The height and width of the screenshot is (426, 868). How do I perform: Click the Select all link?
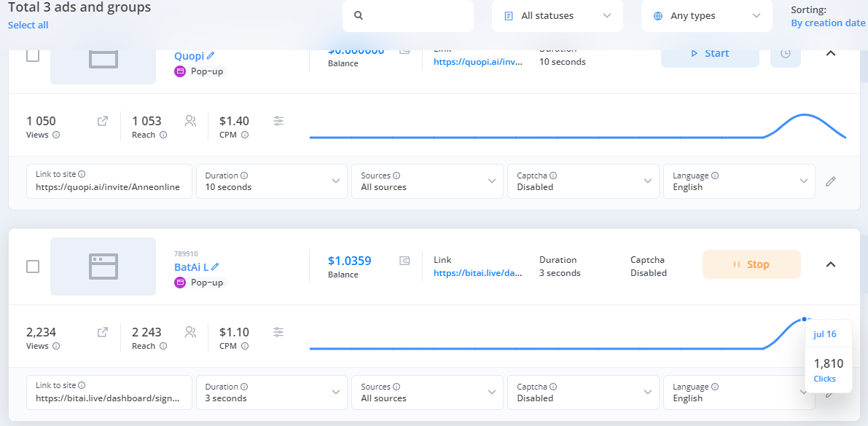[x=28, y=25]
